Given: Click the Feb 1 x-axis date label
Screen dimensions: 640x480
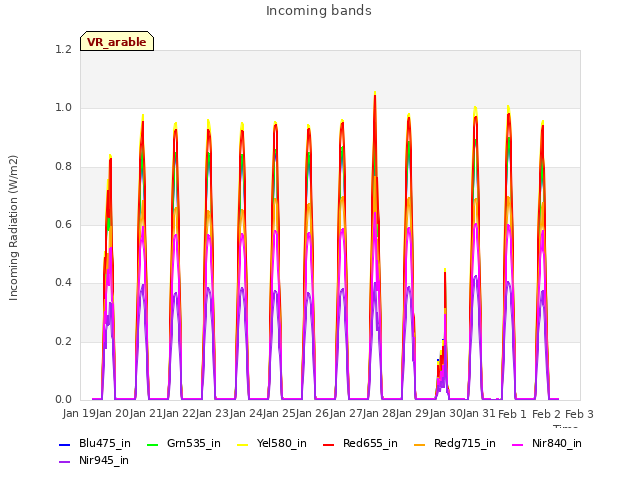Looking at the screenshot, I should pyautogui.click(x=513, y=414).
